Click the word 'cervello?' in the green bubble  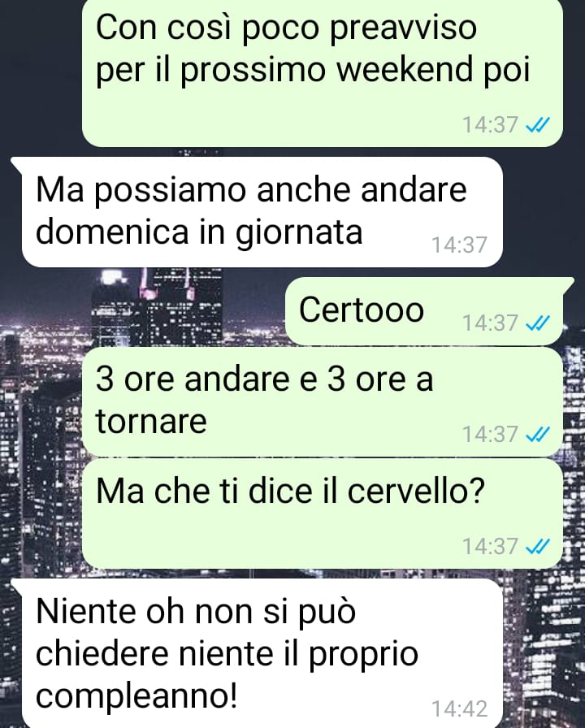[x=416, y=492]
